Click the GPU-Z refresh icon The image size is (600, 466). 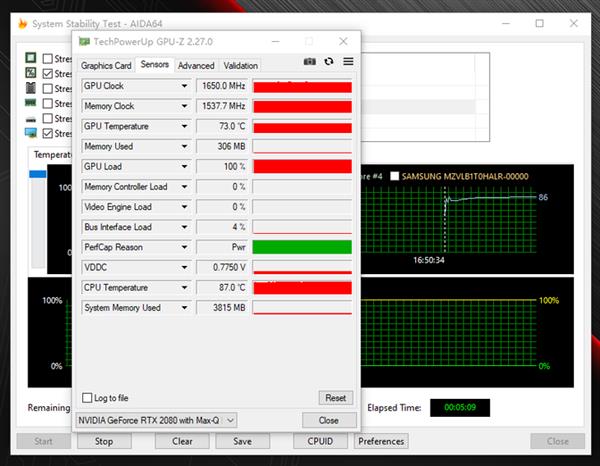click(x=329, y=62)
